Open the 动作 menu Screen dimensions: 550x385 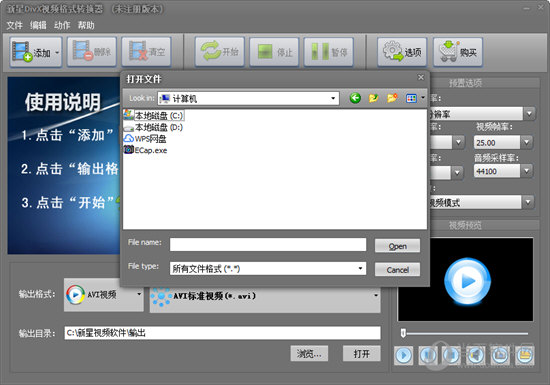coord(62,25)
